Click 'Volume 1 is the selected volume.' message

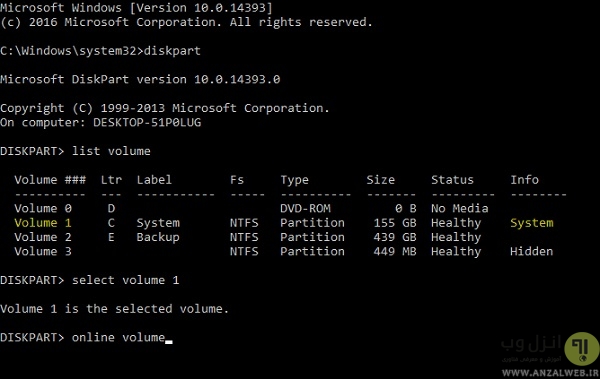pyautogui.click(x=114, y=309)
